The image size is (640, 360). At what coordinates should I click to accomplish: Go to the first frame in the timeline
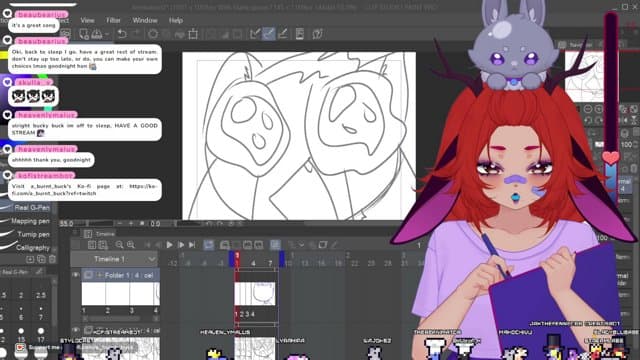click(147, 245)
